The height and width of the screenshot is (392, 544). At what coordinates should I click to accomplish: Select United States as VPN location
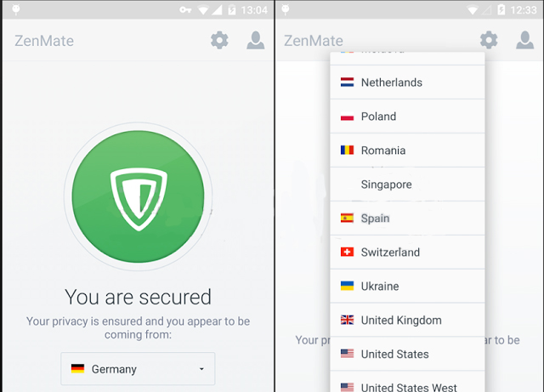click(407, 354)
